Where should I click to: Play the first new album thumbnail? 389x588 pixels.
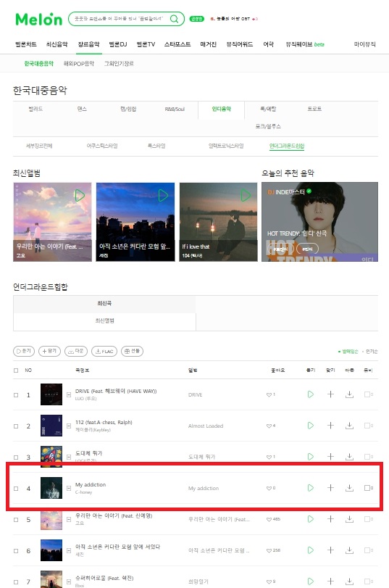click(x=80, y=195)
